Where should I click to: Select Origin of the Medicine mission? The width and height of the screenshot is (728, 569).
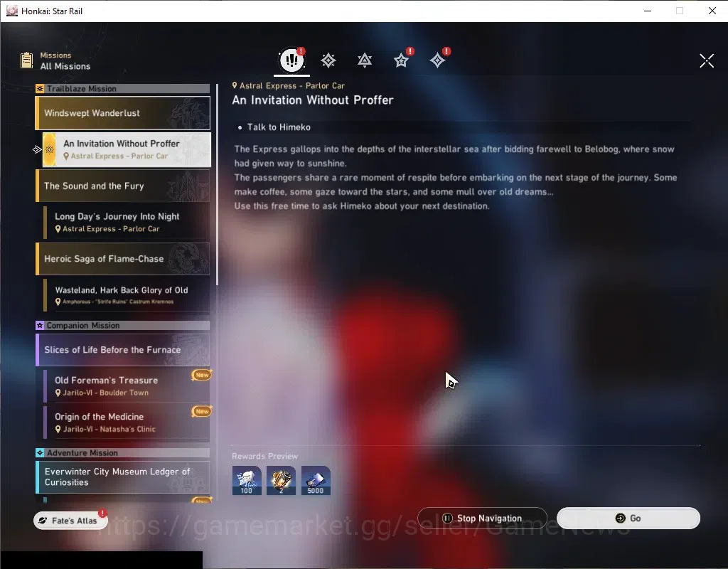pyautogui.click(x=127, y=422)
